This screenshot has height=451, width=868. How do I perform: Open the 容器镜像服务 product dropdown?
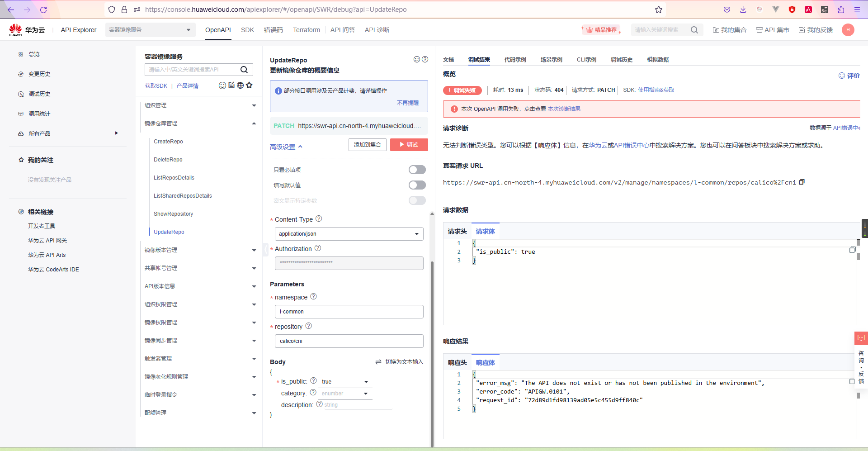[151, 30]
